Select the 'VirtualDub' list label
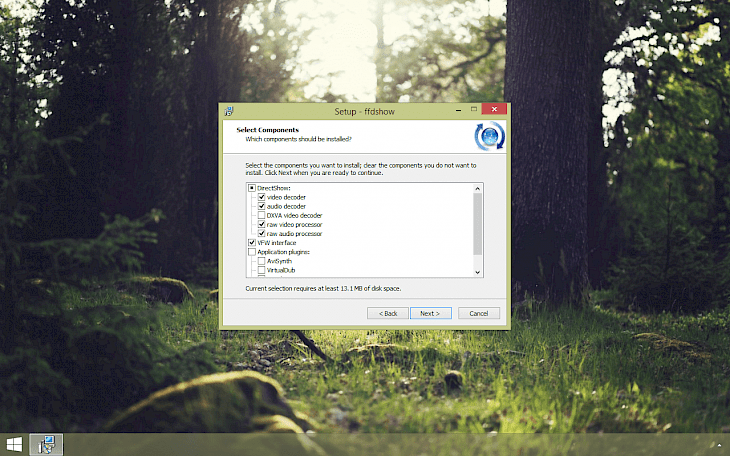The image size is (730, 456). click(x=281, y=270)
